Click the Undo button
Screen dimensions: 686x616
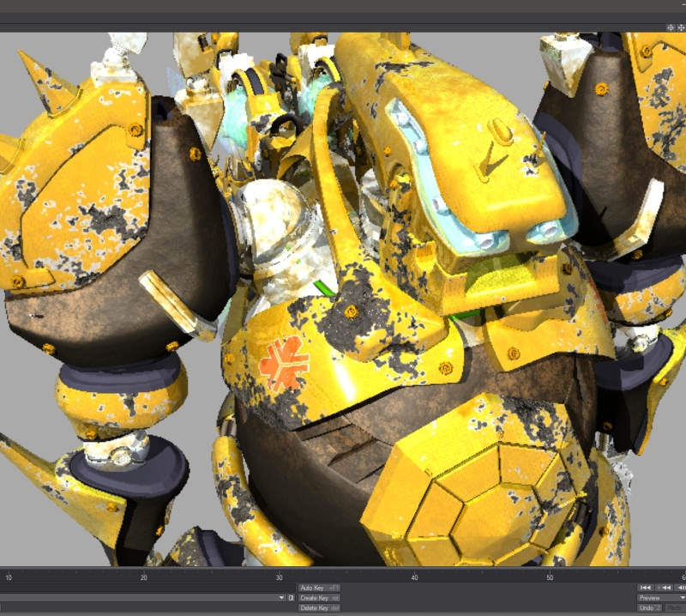(x=650, y=607)
